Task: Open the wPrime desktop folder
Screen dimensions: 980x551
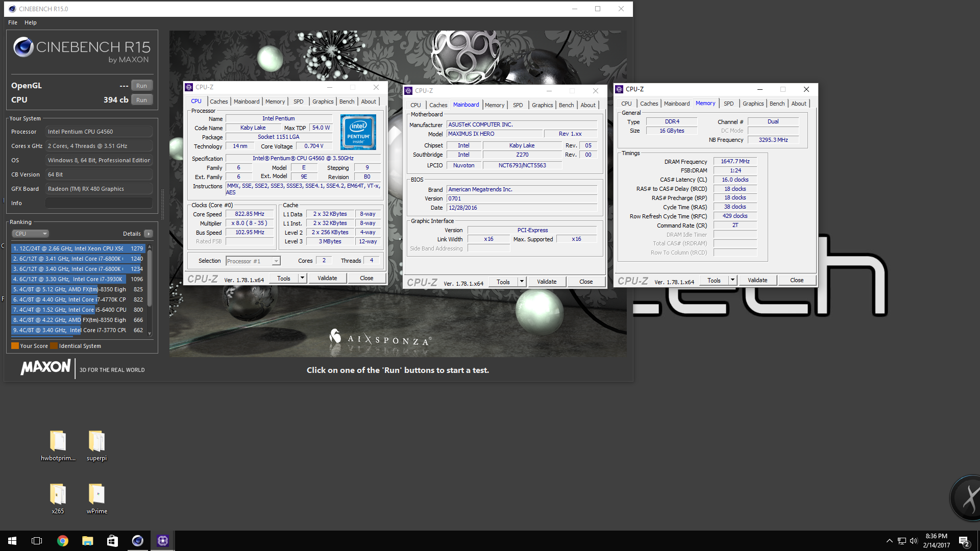Action: click(x=96, y=498)
